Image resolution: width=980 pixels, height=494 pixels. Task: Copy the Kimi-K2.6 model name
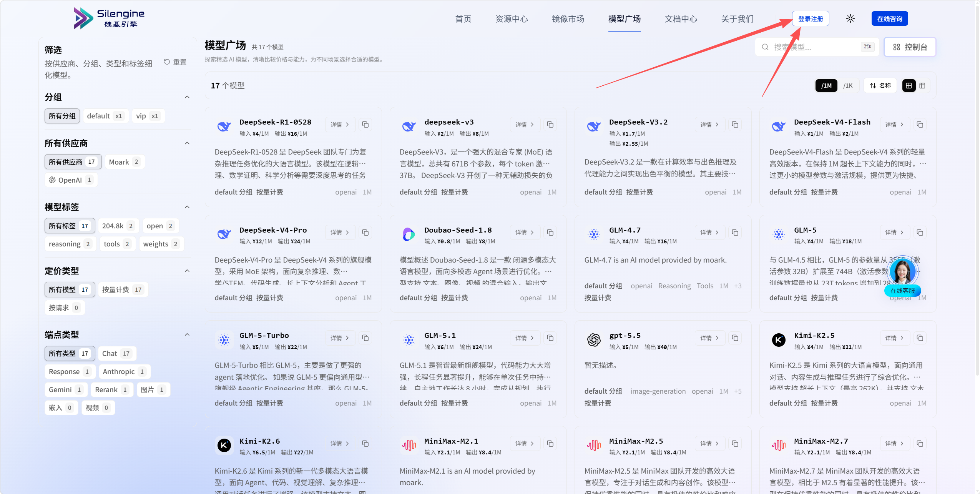coord(365,444)
